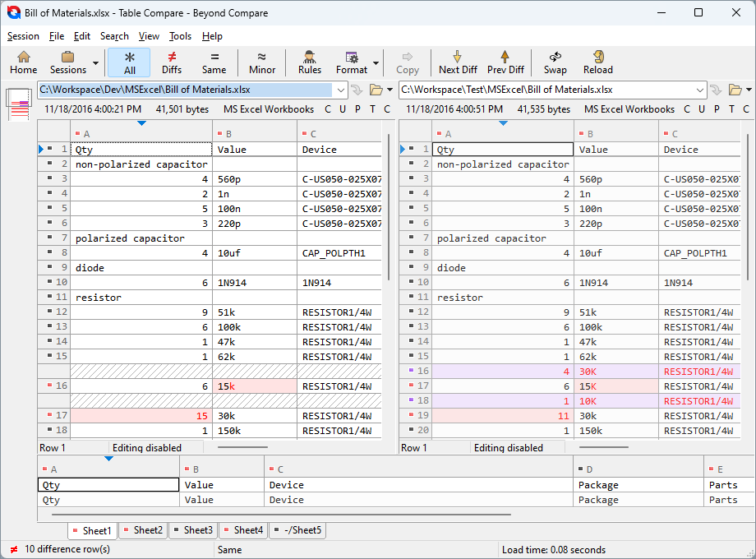Jump to the Next Diff
Screen dimensions: 756x559
click(458, 62)
